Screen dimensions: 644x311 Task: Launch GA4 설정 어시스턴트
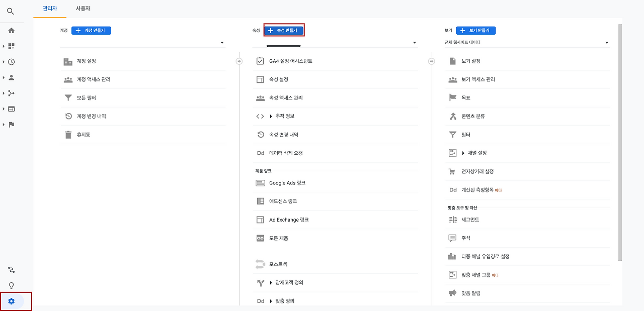(x=292, y=61)
